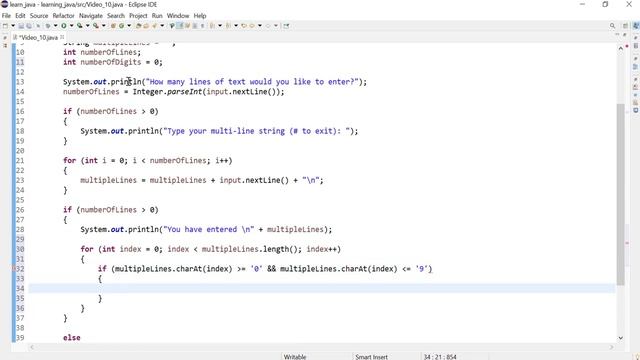Expand the Run configurations dropdown arrow
640x360 pixels.
[71, 26]
